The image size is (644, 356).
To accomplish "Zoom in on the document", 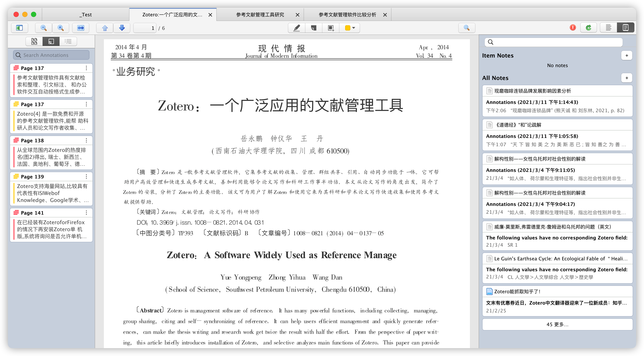I will [60, 28].
